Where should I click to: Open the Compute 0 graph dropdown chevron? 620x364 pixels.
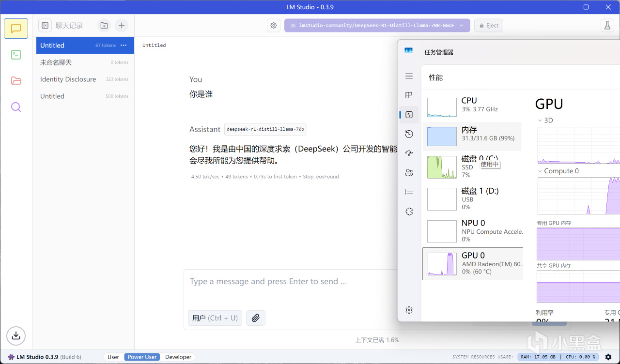[x=540, y=171]
